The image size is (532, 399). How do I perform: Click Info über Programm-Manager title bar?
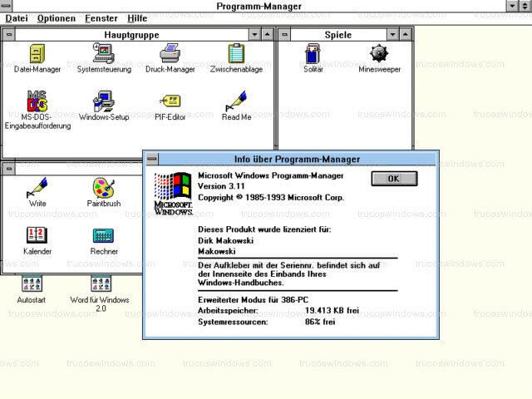(x=298, y=159)
